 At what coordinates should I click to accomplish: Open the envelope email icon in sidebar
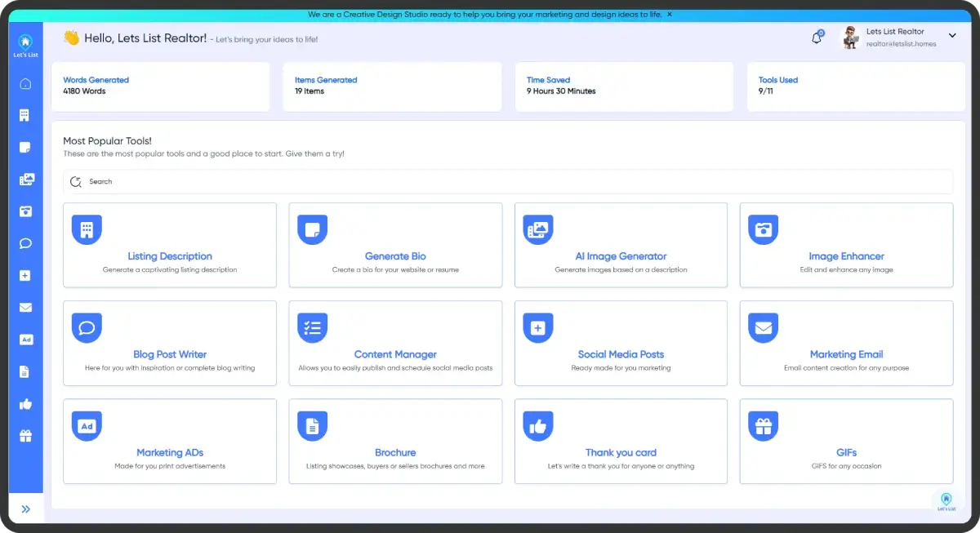[x=25, y=308]
